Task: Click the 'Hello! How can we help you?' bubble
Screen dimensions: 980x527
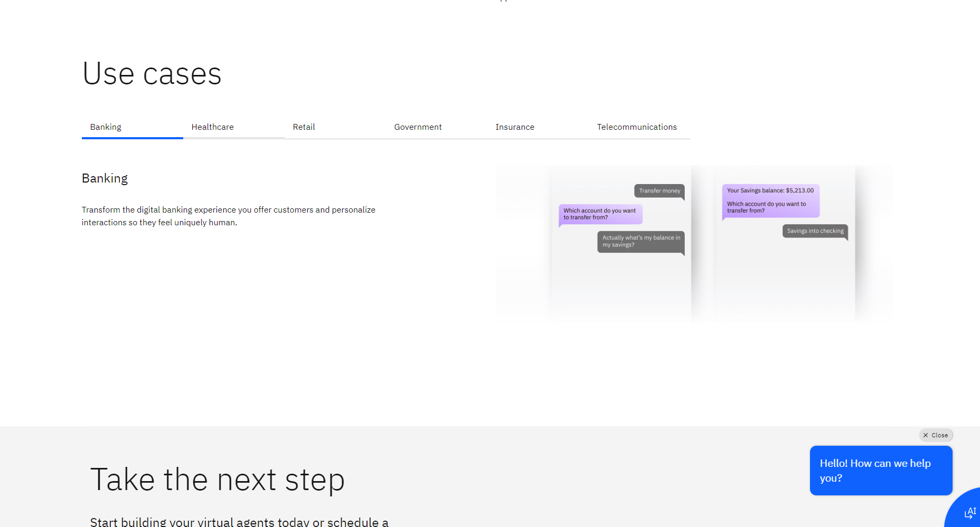Action: click(880, 471)
